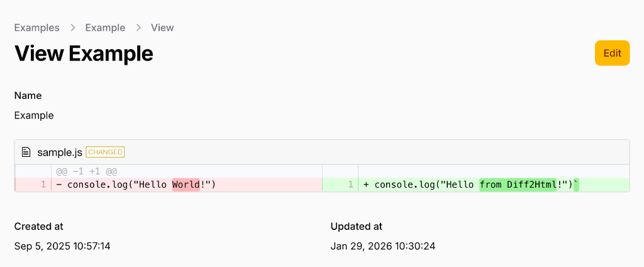Click the yellow Edit button
The height and width of the screenshot is (267, 644).
coord(612,53)
